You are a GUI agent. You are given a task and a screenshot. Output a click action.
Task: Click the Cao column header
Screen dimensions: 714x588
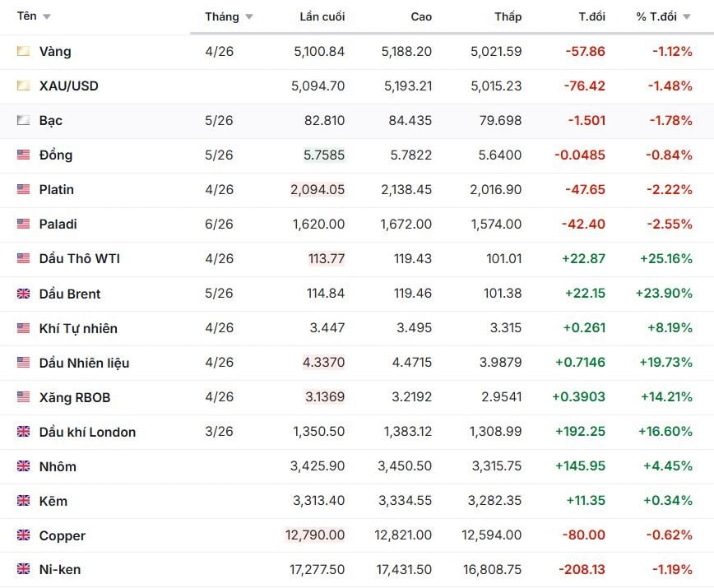click(421, 17)
